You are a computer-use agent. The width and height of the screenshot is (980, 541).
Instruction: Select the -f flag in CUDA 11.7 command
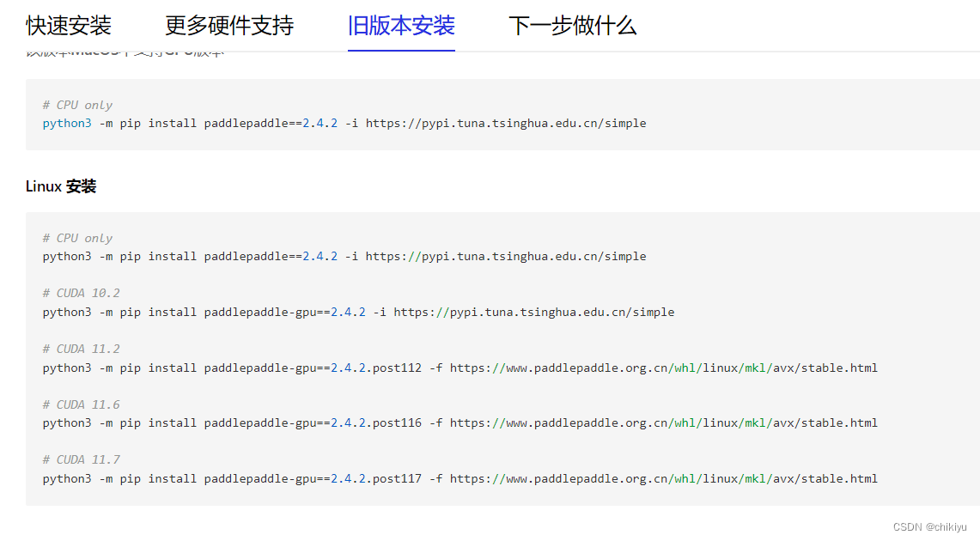click(x=435, y=478)
